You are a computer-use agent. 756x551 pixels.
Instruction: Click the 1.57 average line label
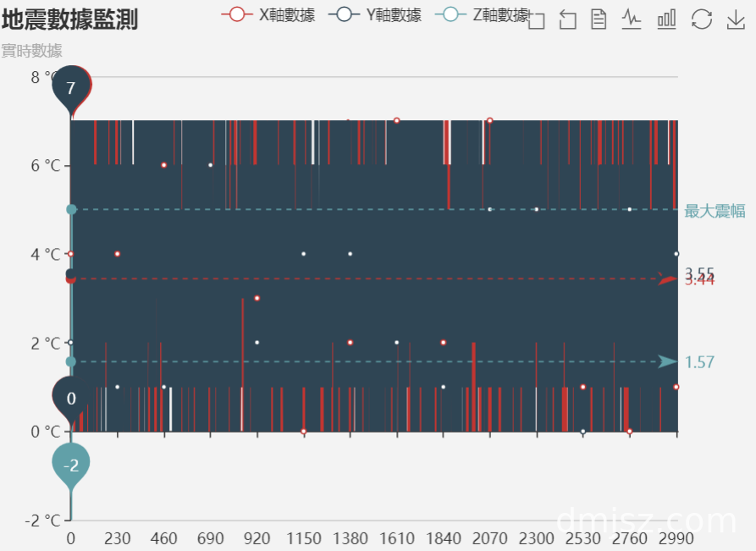[699, 362]
